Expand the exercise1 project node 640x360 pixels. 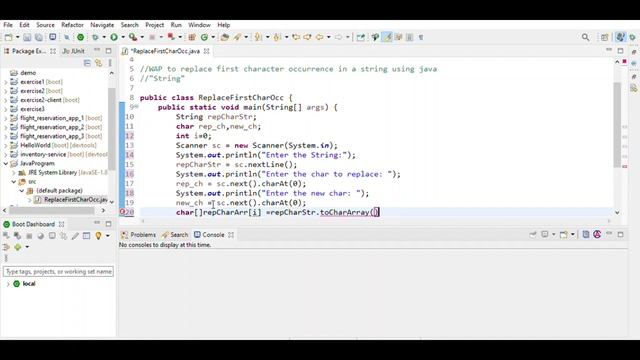click(6, 82)
